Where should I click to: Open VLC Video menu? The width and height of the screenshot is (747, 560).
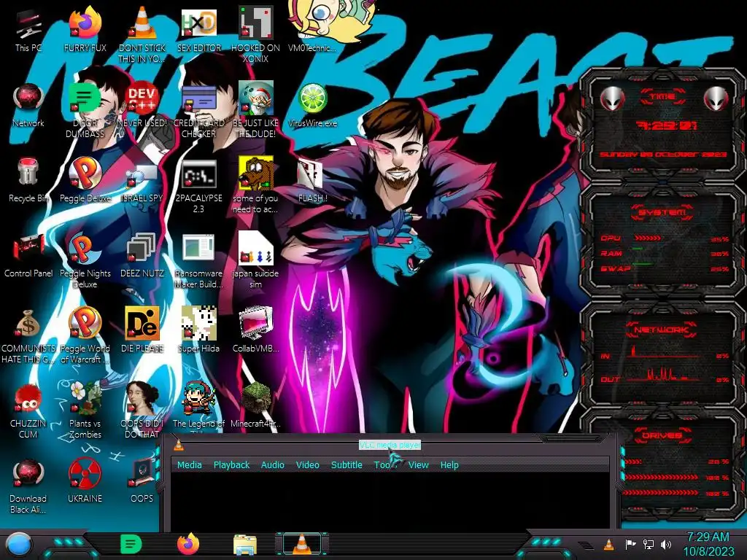click(x=307, y=464)
